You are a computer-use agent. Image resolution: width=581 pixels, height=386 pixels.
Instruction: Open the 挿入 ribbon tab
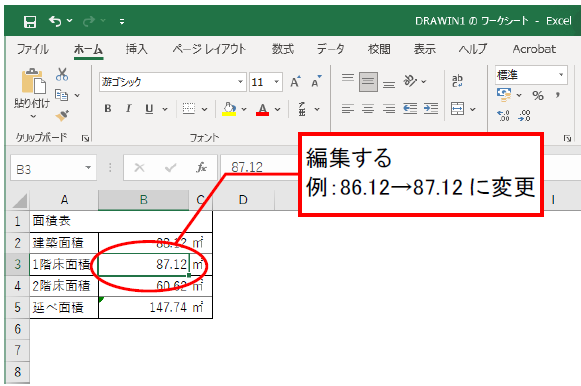136,49
